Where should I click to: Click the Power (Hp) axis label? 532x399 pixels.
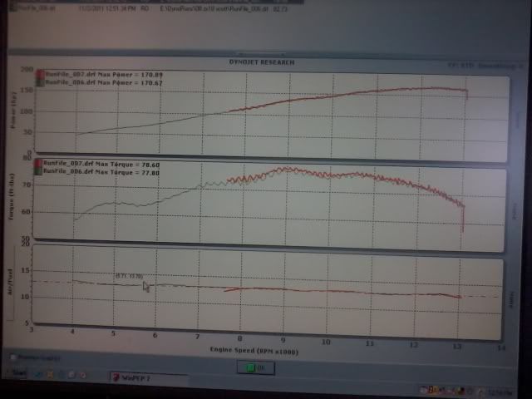12,116
